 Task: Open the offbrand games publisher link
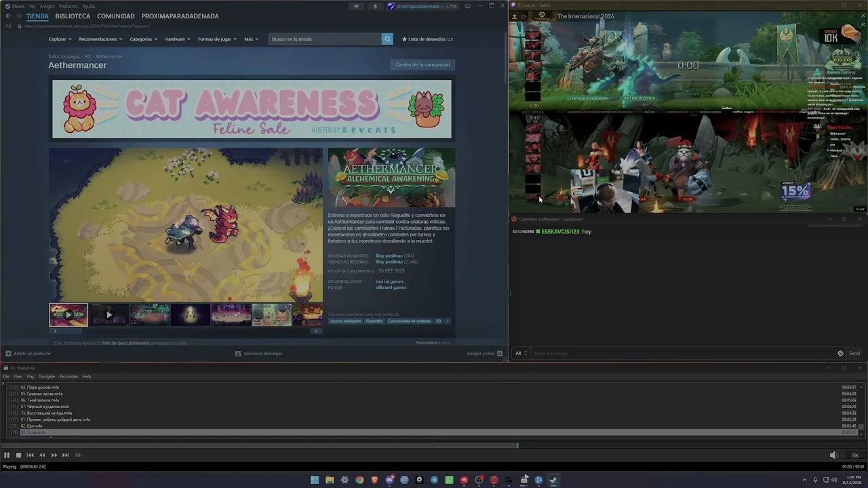tap(391, 287)
